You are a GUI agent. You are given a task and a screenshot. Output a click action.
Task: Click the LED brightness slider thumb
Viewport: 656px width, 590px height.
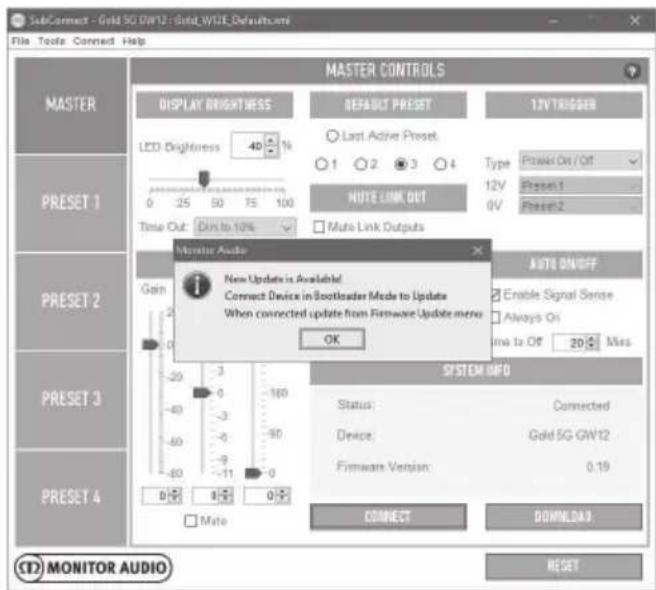tap(204, 179)
